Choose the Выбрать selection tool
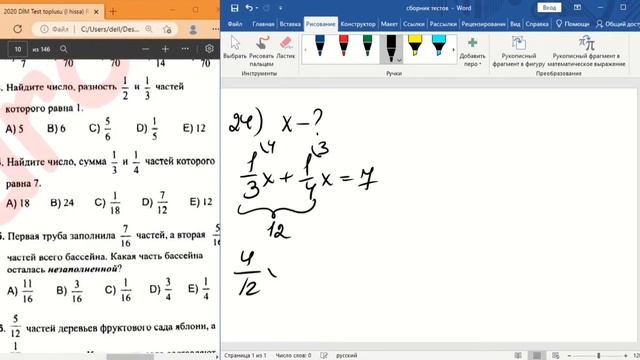Viewport: 640px width, 360px height. click(235, 47)
